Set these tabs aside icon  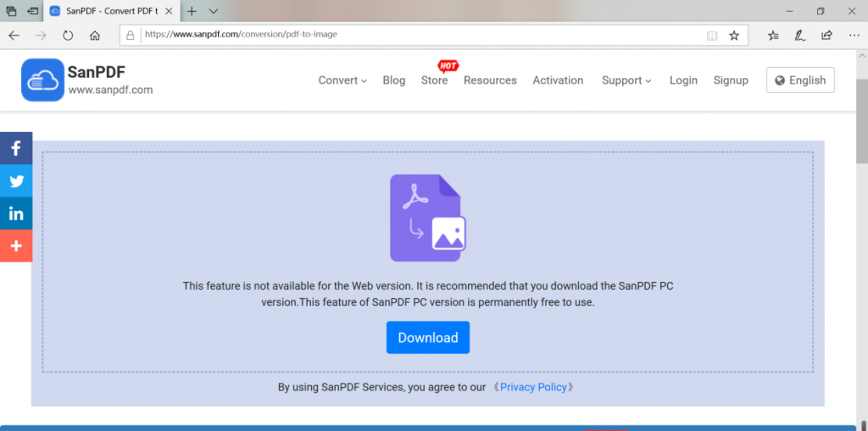pos(33,11)
